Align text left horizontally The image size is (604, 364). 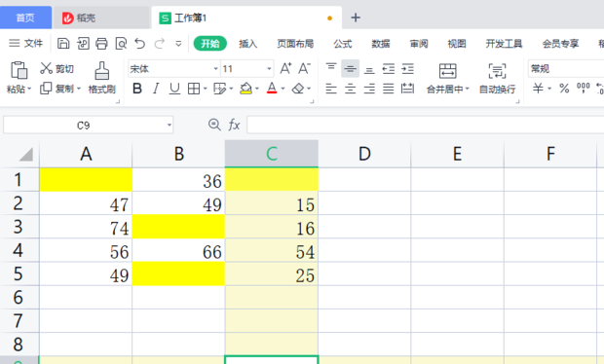click(x=331, y=89)
